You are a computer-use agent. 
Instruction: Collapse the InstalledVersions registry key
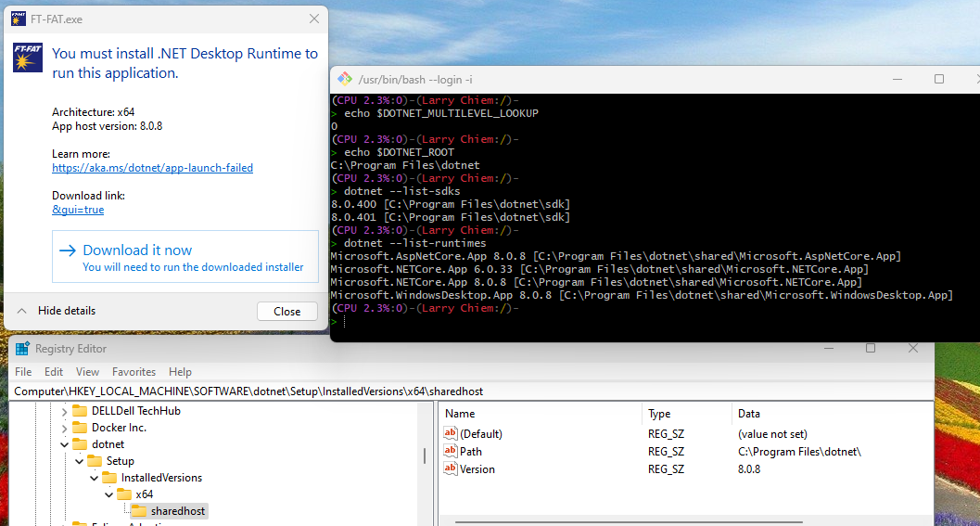(95, 478)
